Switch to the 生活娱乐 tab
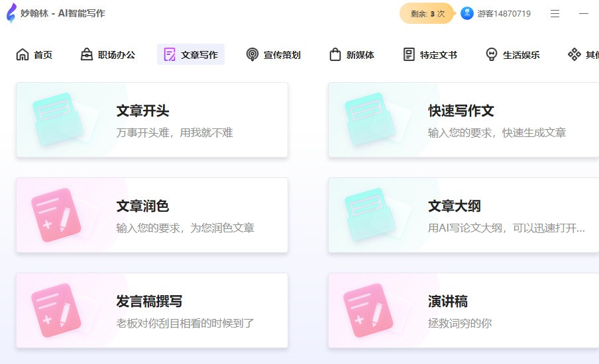This screenshot has width=599, height=364. pyautogui.click(x=513, y=54)
